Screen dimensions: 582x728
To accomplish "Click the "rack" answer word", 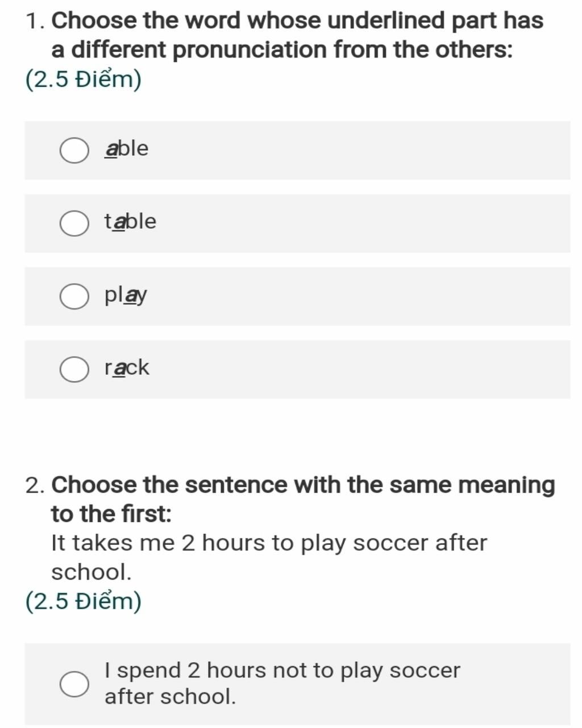I will click(127, 367).
